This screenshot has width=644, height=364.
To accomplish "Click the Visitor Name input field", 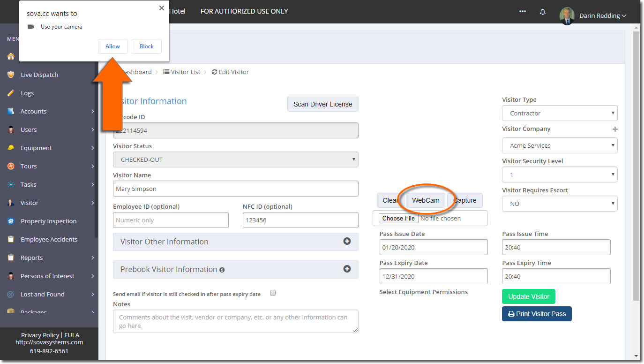I will pyautogui.click(x=236, y=189).
